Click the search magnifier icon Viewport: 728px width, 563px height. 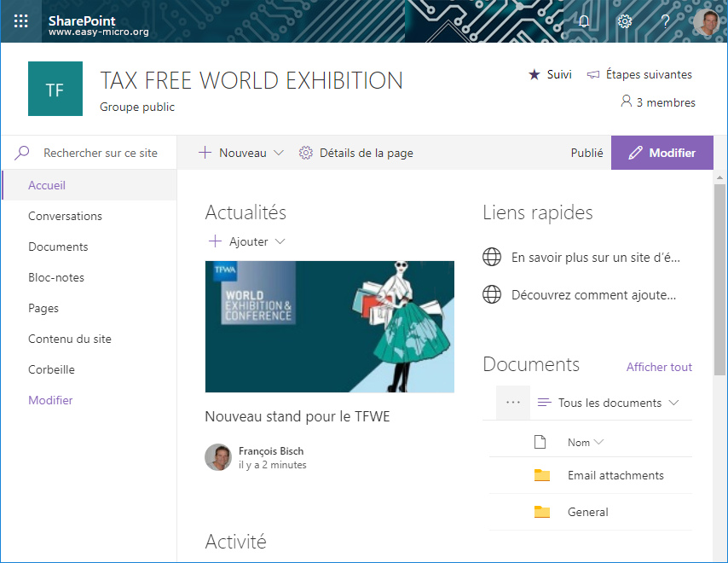(22, 153)
